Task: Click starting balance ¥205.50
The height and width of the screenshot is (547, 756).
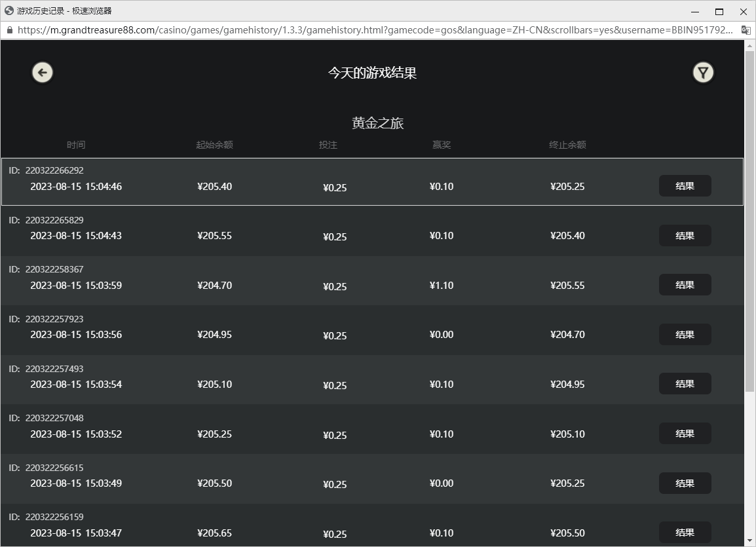Action: click(x=215, y=483)
